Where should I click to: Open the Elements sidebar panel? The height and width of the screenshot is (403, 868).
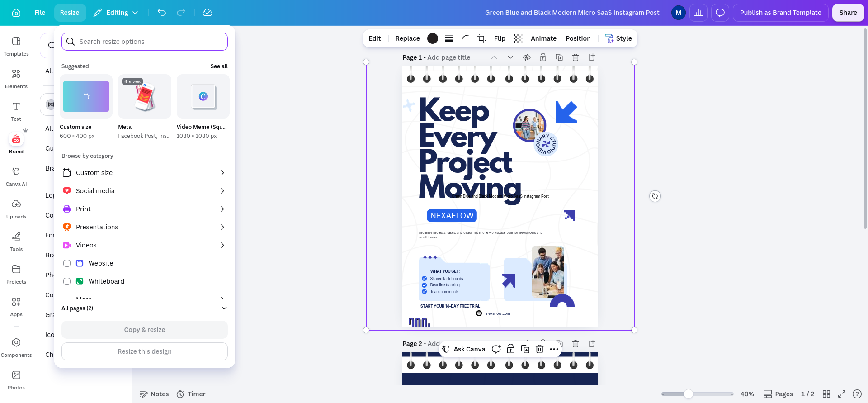[16, 79]
